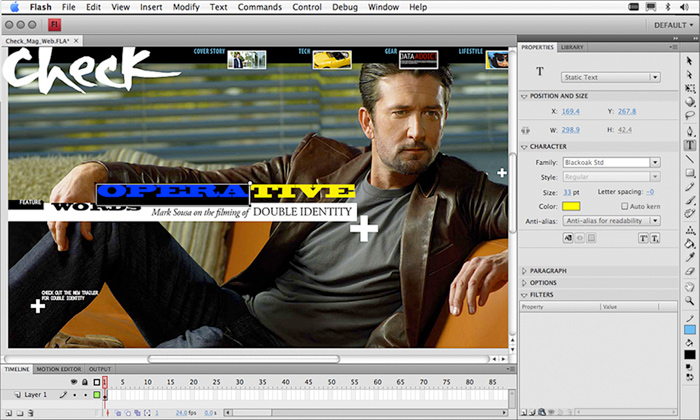Select the Pen tool
This screenshot has height=420, width=700.
(x=690, y=131)
